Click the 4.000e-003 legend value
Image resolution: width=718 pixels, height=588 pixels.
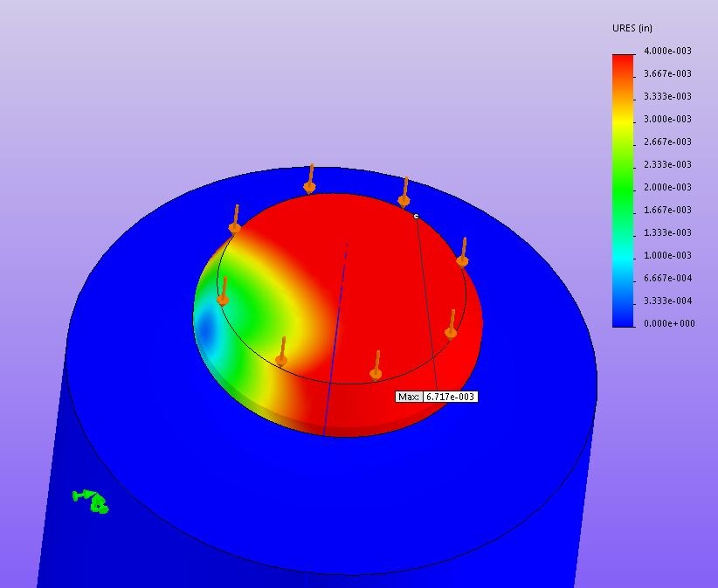click(667, 51)
